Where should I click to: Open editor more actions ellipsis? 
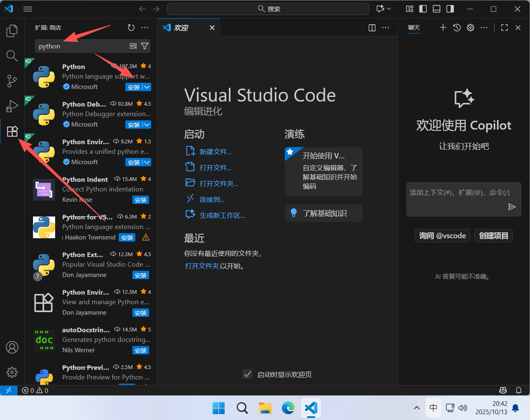tap(385, 28)
